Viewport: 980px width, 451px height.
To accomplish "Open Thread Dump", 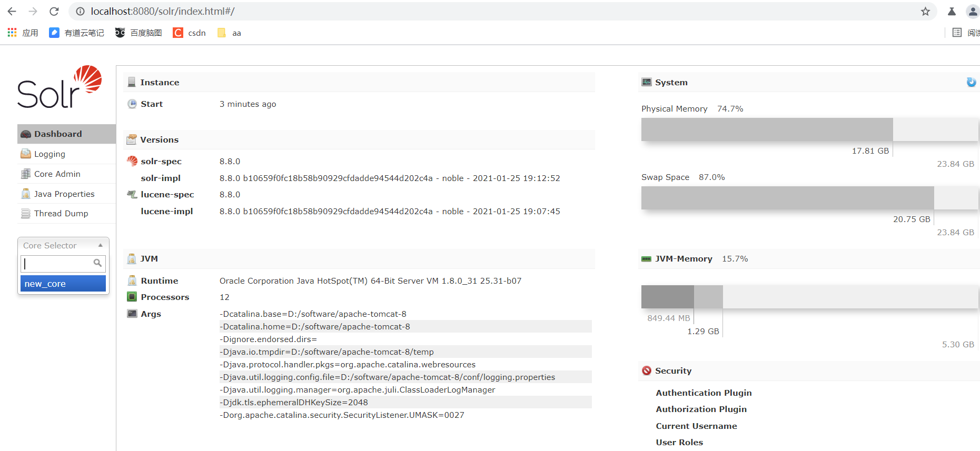I will click(x=66, y=213).
